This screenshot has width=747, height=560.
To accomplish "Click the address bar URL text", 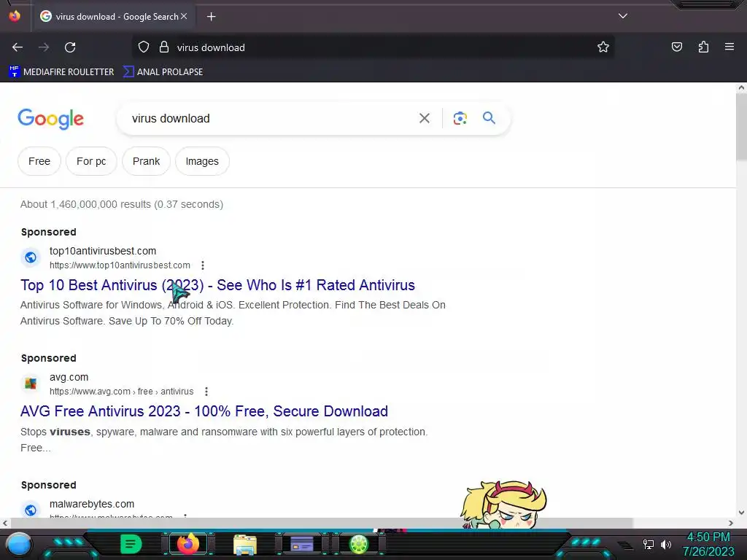I will [x=211, y=47].
